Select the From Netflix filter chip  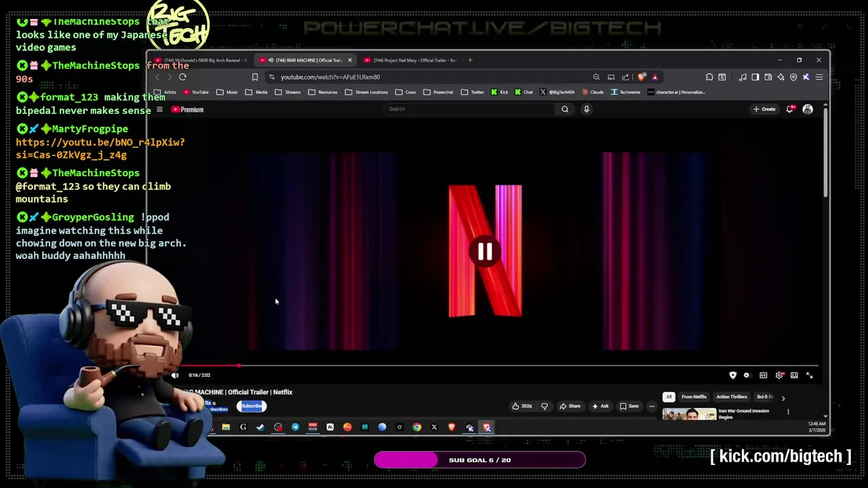pos(694,396)
